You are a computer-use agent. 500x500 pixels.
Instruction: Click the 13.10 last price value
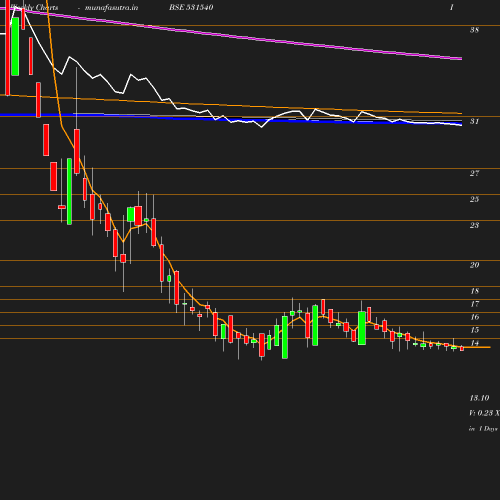tap(479, 398)
